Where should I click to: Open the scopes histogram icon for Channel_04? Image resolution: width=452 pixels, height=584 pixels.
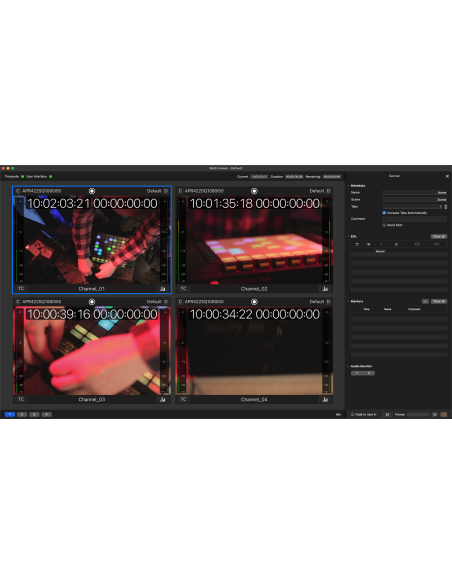click(x=325, y=399)
